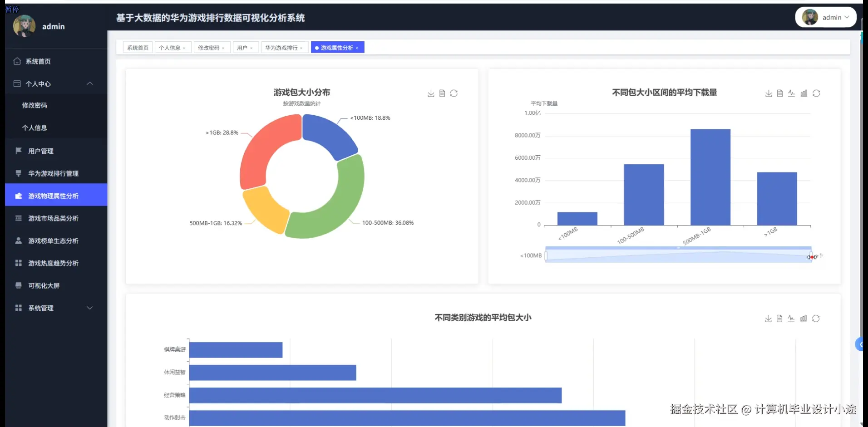Click the 动作射击 horizontal bar

[407, 418]
